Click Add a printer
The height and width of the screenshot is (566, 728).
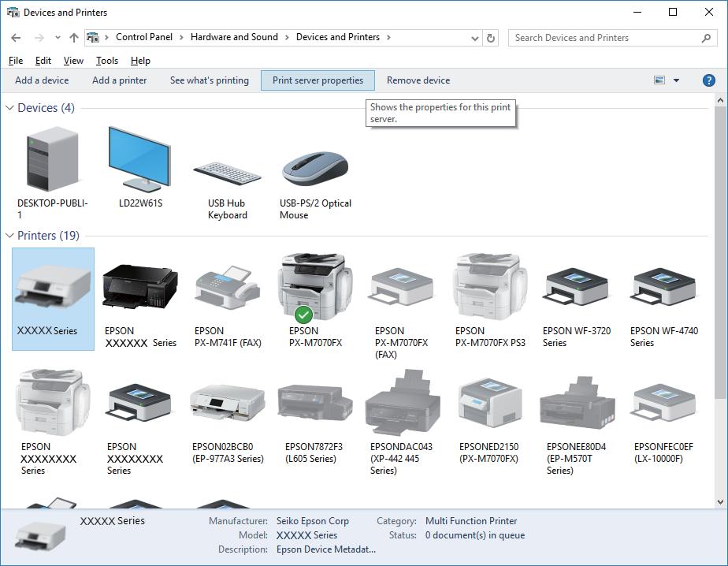[119, 80]
